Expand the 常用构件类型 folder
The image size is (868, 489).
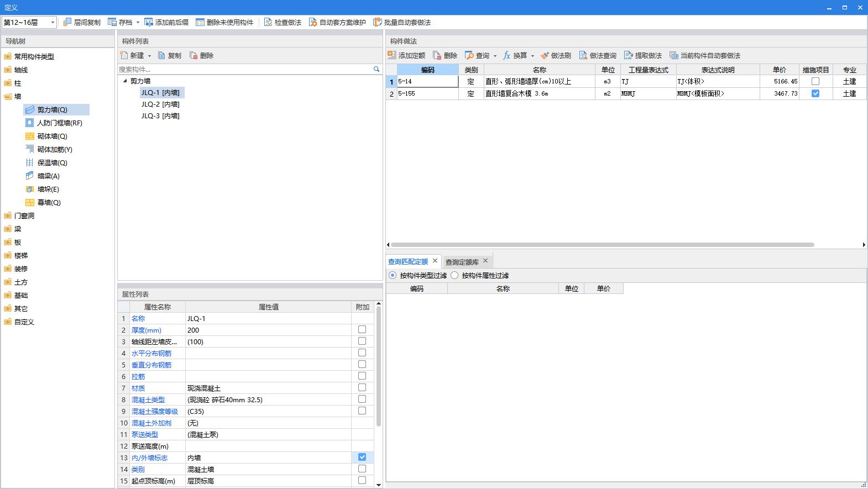(7, 56)
